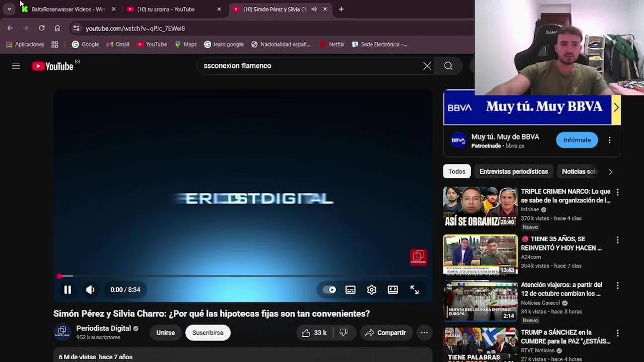Open Periodista Digital channel name
This screenshot has height=362, width=644.
pyautogui.click(x=104, y=328)
